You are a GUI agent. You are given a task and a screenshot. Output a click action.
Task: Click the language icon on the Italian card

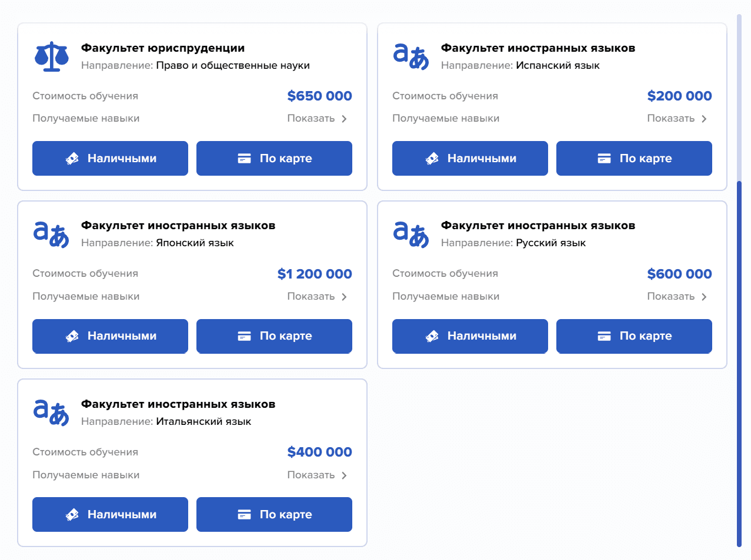51,413
